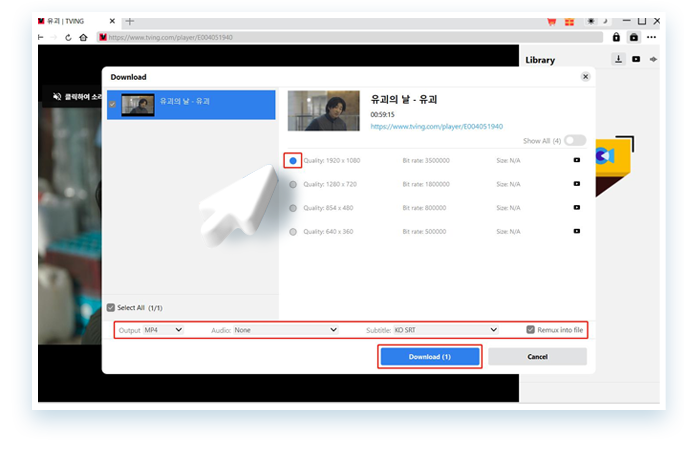Select quality 1280 x 720 radio button
684x449 pixels.
tap(293, 185)
